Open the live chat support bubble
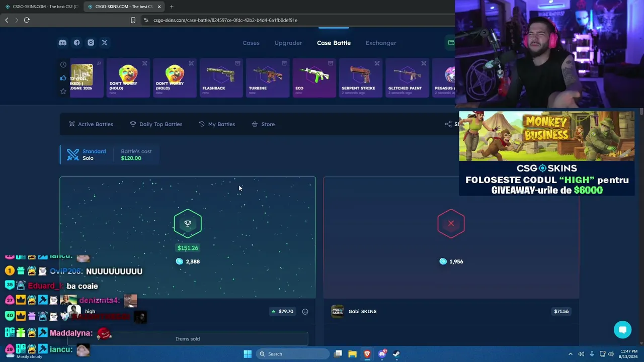644x362 pixels. pos(622,330)
